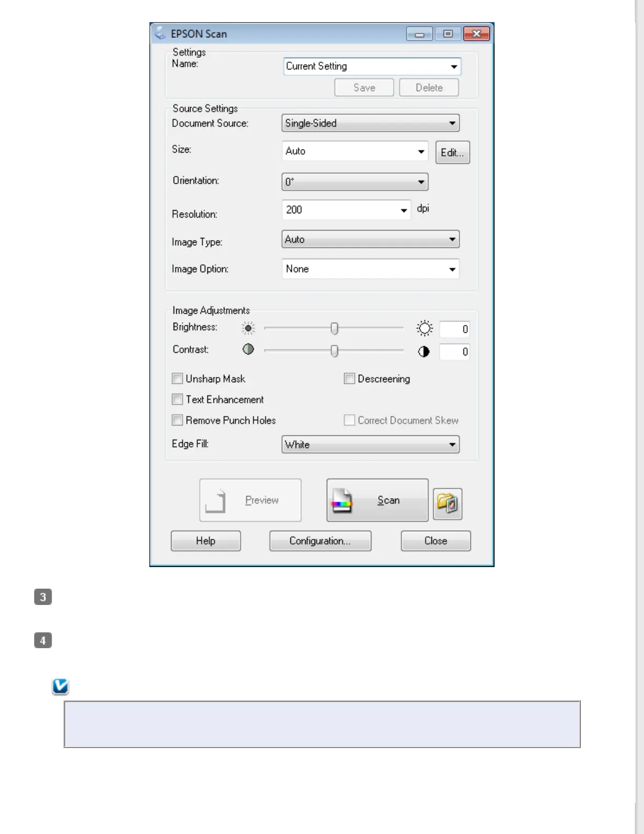Click the high brightness sun icon
644x834 pixels.
tap(424, 329)
